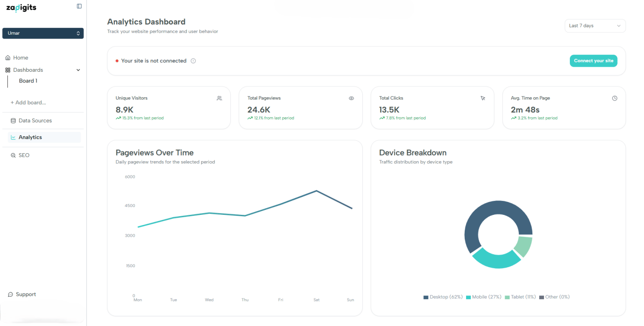Open Board 1 under Dashboards
Viewport: 644px width, 326px height.
28,81
